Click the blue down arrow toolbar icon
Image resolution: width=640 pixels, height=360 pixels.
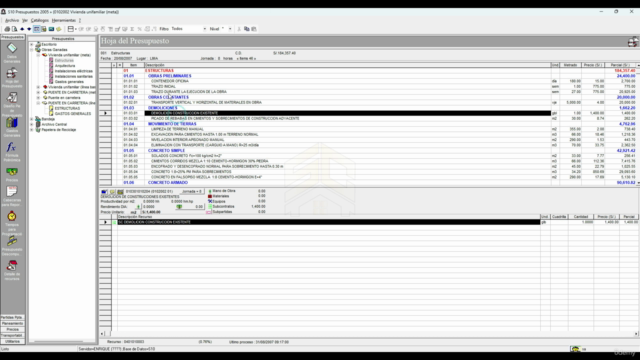coord(29,29)
